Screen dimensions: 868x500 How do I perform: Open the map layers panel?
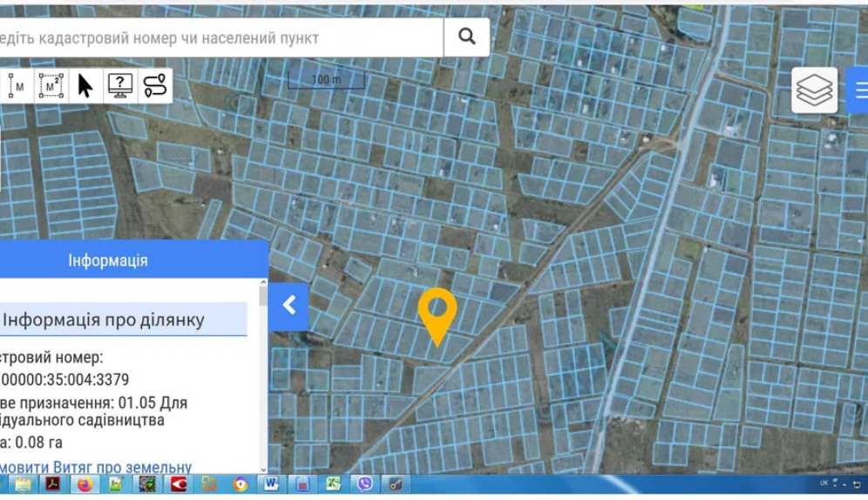tap(814, 90)
